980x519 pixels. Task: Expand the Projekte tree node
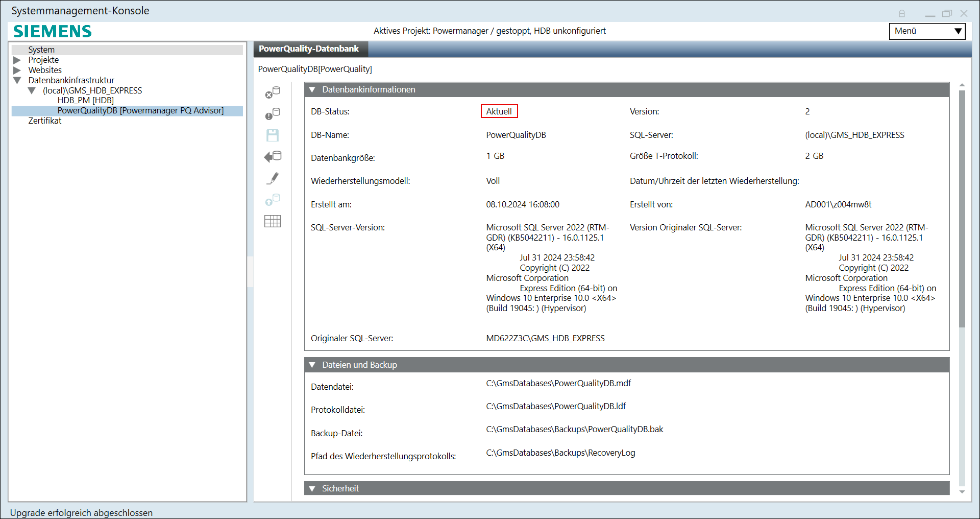point(17,60)
